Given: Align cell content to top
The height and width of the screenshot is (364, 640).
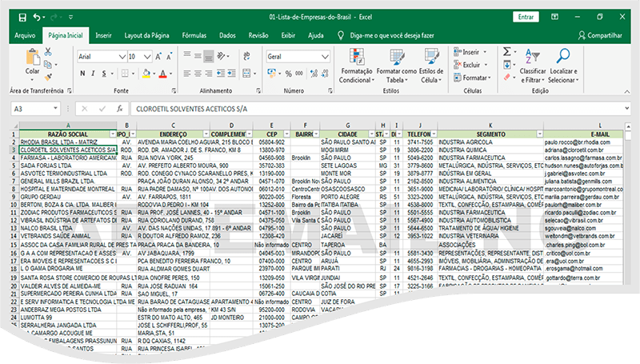Looking at the screenshot, I should click(x=187, y=54).
